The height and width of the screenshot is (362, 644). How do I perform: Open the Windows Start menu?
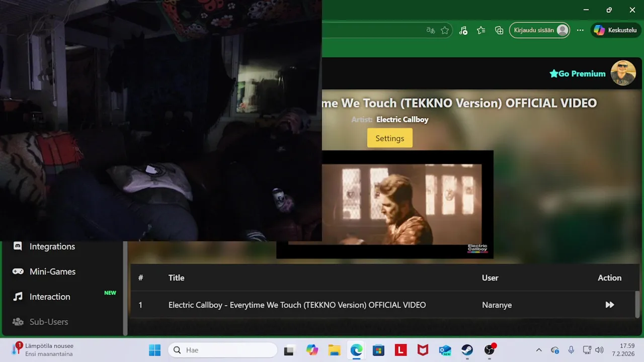pos(154,350)
